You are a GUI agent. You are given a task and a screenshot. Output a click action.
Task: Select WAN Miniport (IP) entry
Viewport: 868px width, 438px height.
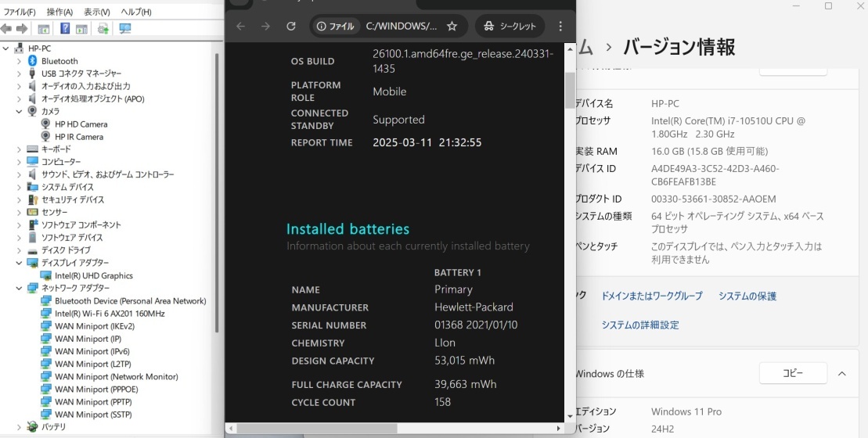(x=88, y=339)
